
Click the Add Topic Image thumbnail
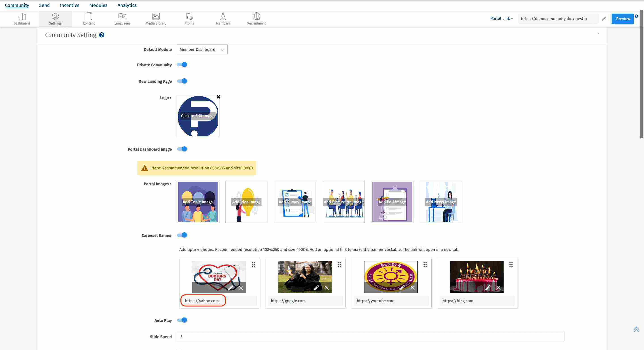tap(197, 202)
